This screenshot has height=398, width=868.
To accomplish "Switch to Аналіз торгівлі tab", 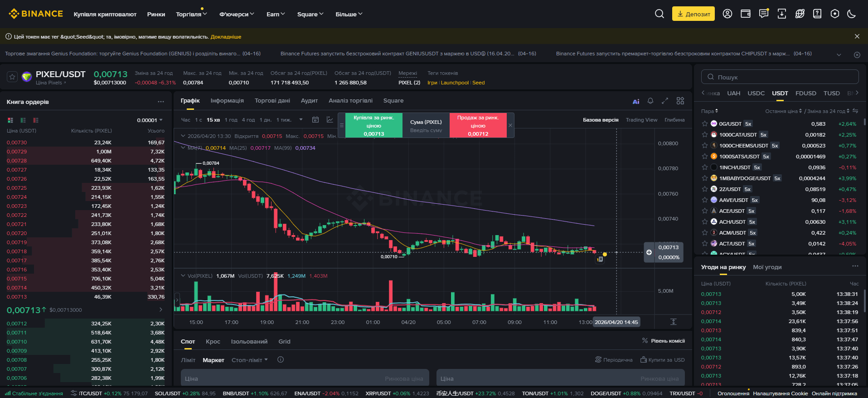I will pos(351,101).
